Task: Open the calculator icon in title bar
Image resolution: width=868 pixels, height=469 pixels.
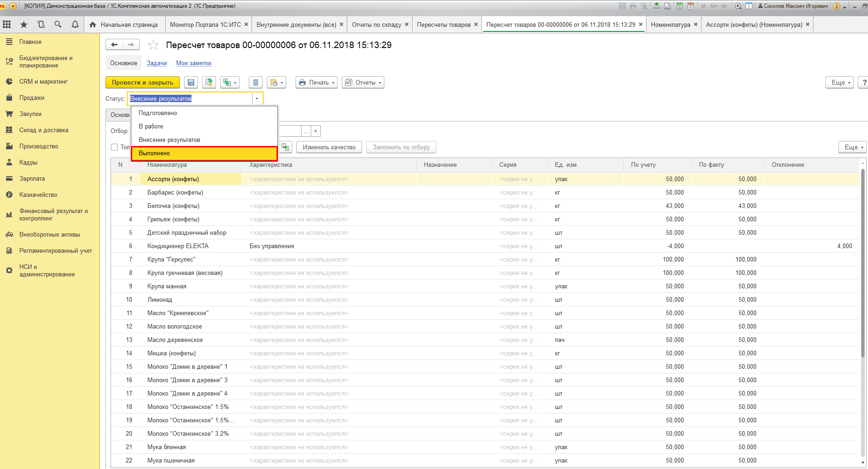Action: (679, 6)
